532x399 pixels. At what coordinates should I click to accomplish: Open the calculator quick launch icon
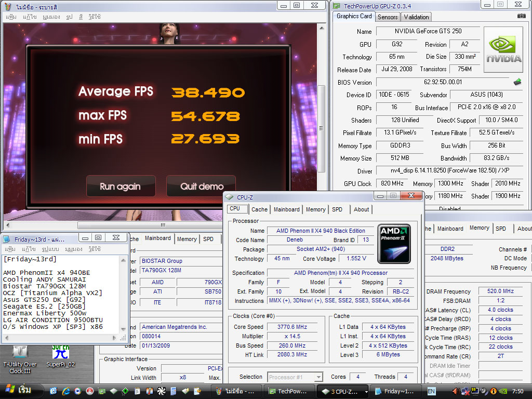pos(174,391)
